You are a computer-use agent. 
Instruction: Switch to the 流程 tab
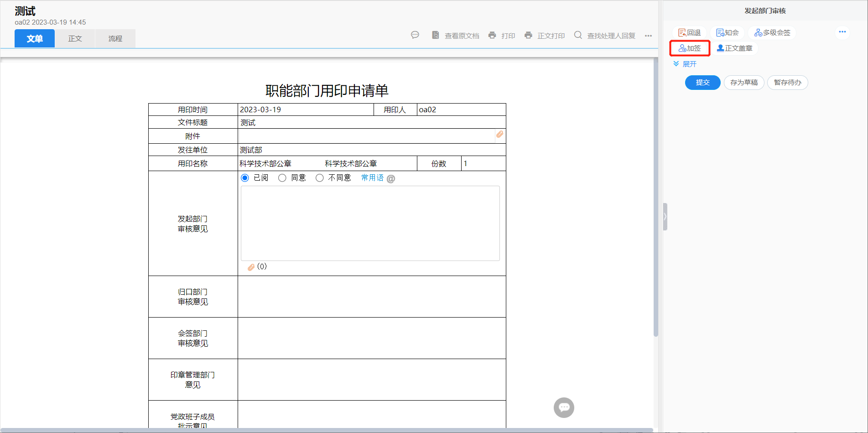point(115,38)
